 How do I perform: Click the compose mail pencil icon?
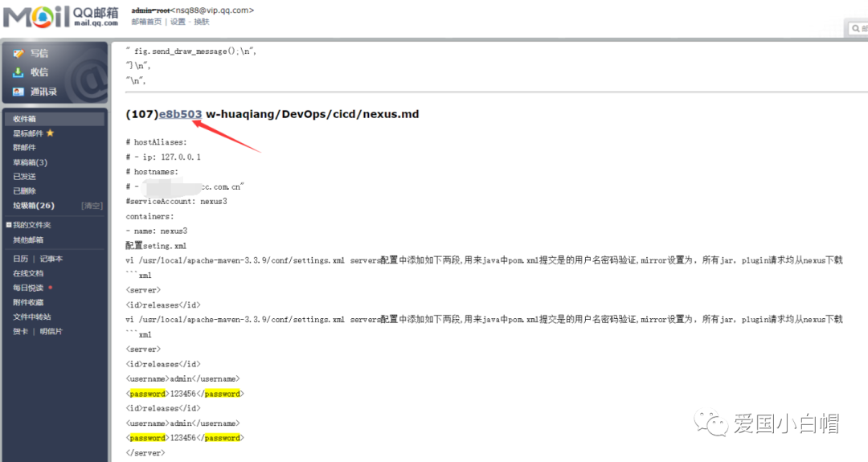[18, 53]
